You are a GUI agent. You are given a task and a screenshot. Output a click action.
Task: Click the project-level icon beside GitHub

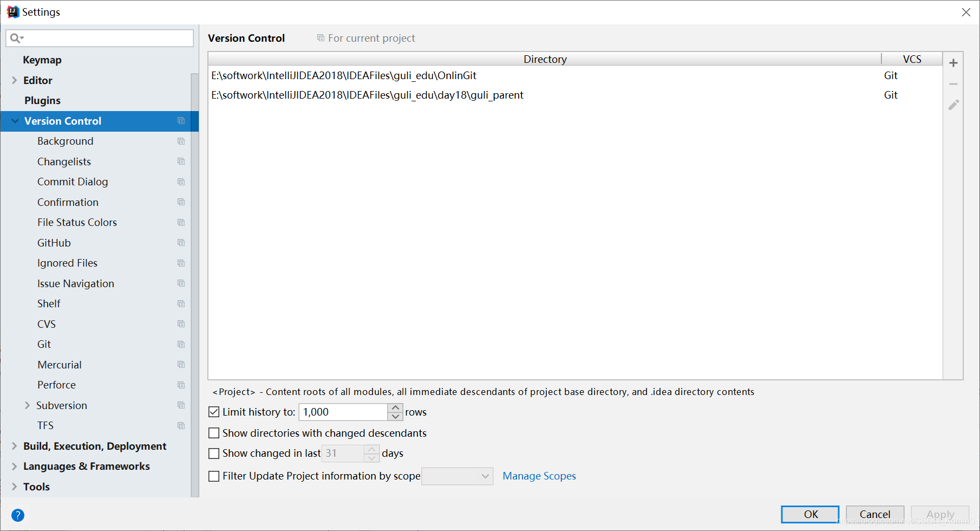(x=181, y=243)
